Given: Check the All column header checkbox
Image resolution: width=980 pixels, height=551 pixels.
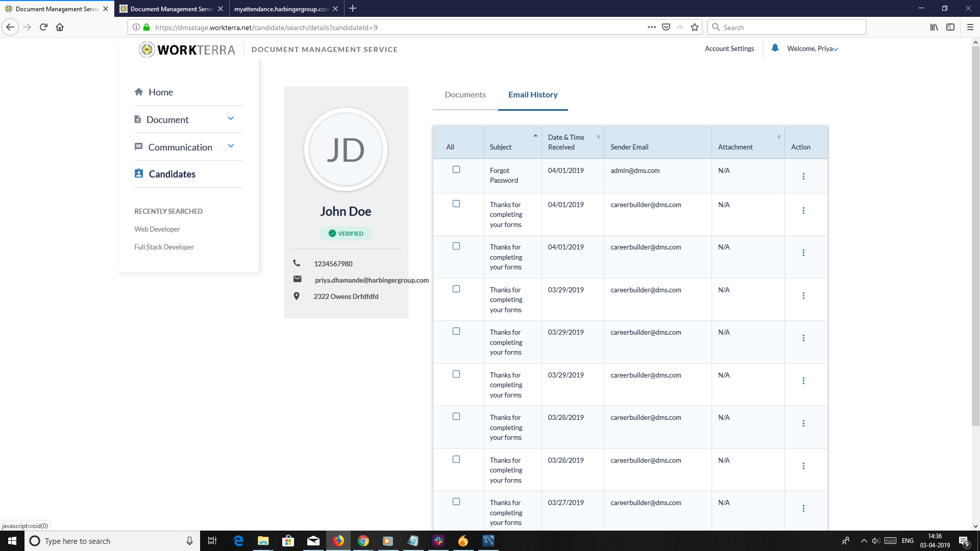Looking at the screenshot, I should (x=451, y=147).
